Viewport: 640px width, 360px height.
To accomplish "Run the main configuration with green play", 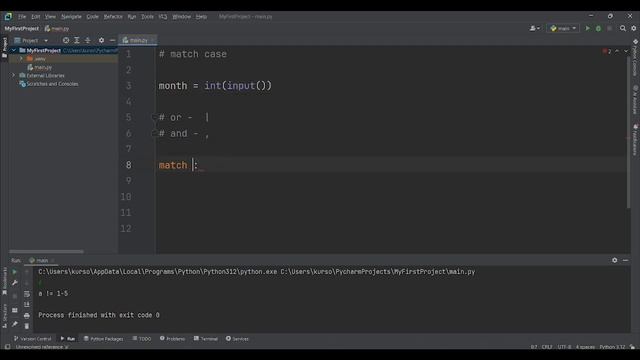I will [587, 28].
